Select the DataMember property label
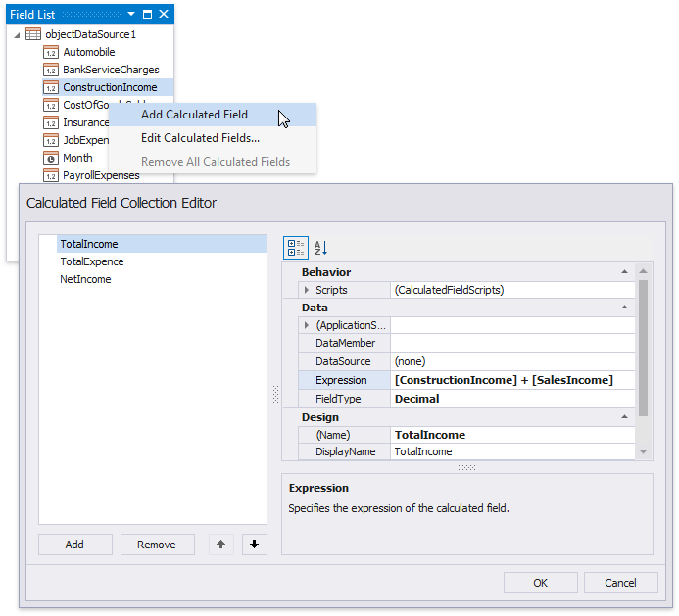 (345, 343)
